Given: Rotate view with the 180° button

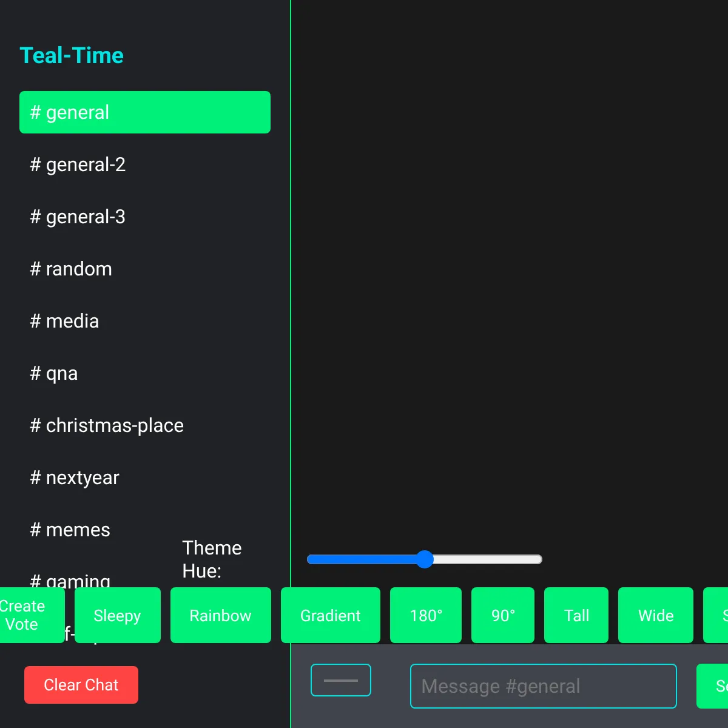Looking at the screenshot, I should [426, 615].
